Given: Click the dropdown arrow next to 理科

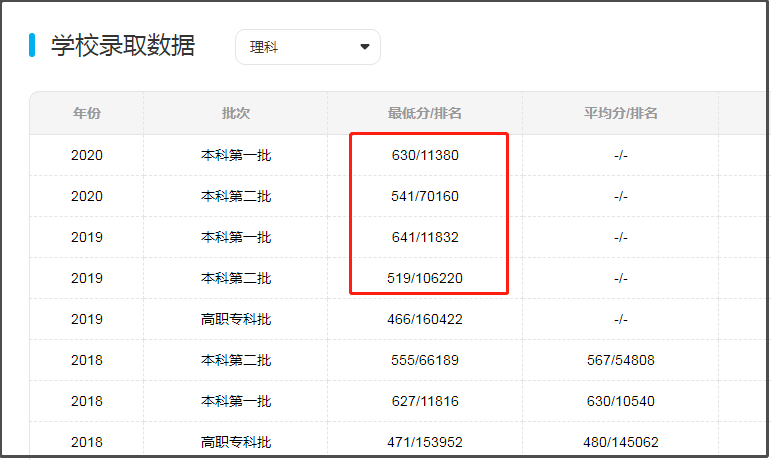Looking at the screenshot, I should 364,47.
